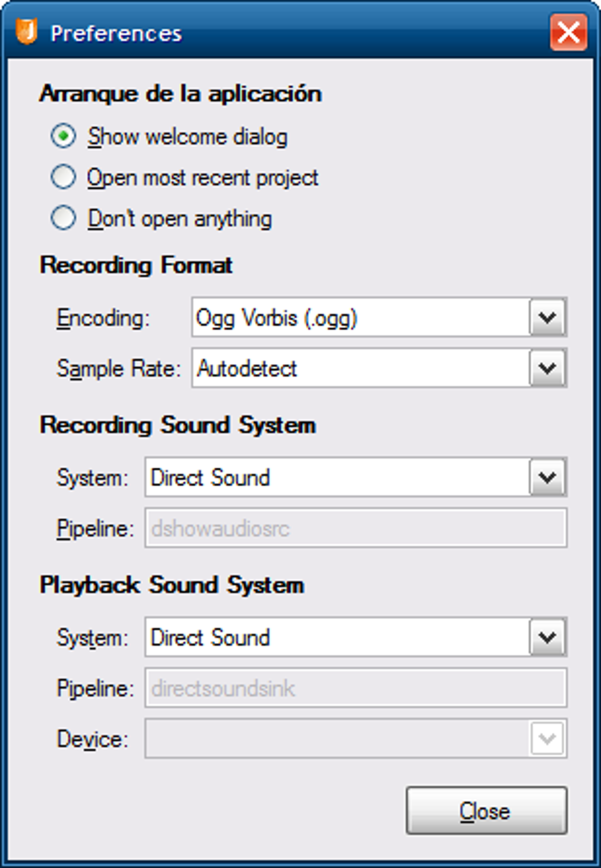Close the Preferences window with the X button
Screen dimensions: 601x868
(568, 32)
